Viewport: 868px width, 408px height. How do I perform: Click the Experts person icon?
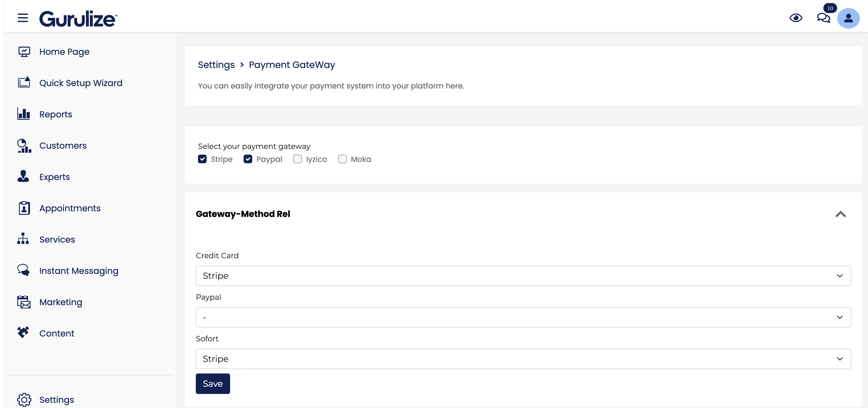(x=23, y=176)
